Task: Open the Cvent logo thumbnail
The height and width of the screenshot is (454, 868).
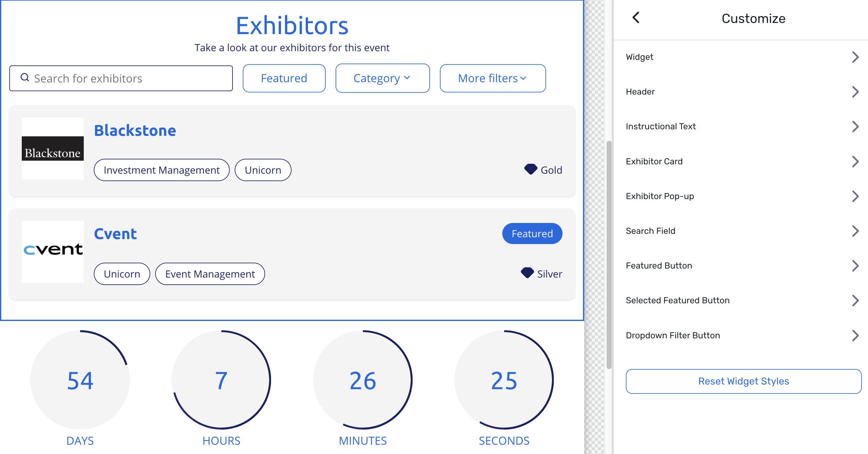Action: point(52,252)
